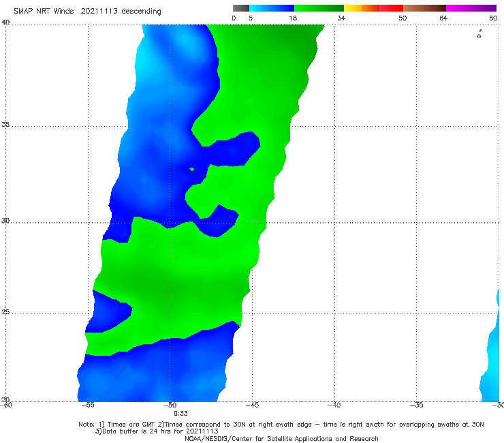Screen dimensions: 504x443
Task: Click longitude axis label '-35'
Action: pyautogui.click(x=417, y=405)
